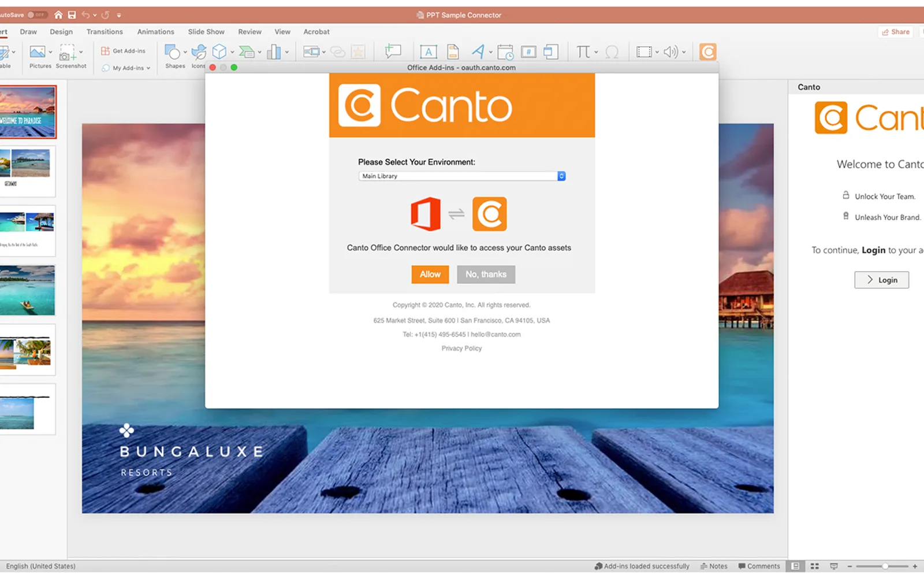Toggle the Comments pane
The height and width of the screenshot is (578, 924).
[x=759, y=566]
